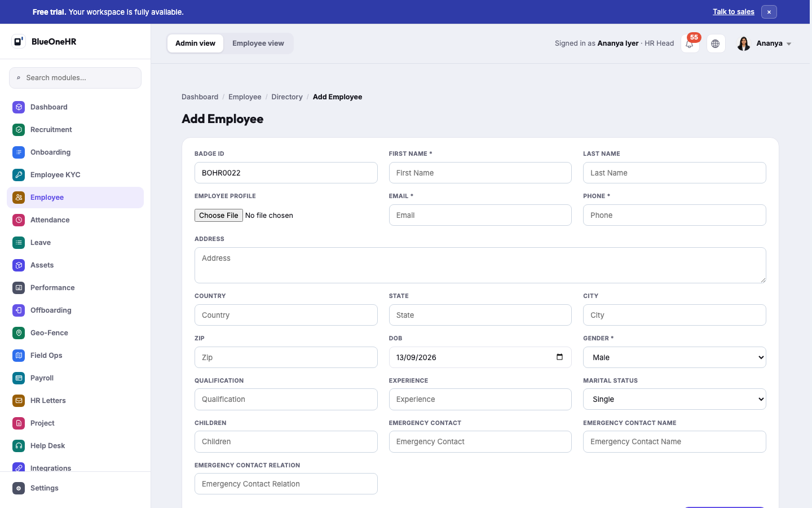Image resolution: width=812 pixels, height=508 pixels.
Task: Switch to Employee view tab
Action: pyautogui.click(x=258, y=43)
